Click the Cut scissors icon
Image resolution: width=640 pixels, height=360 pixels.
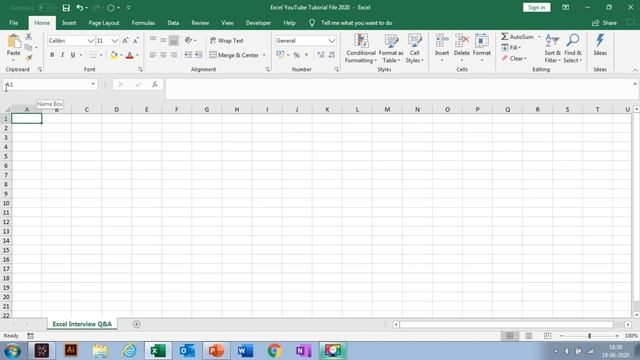[29, 37]
